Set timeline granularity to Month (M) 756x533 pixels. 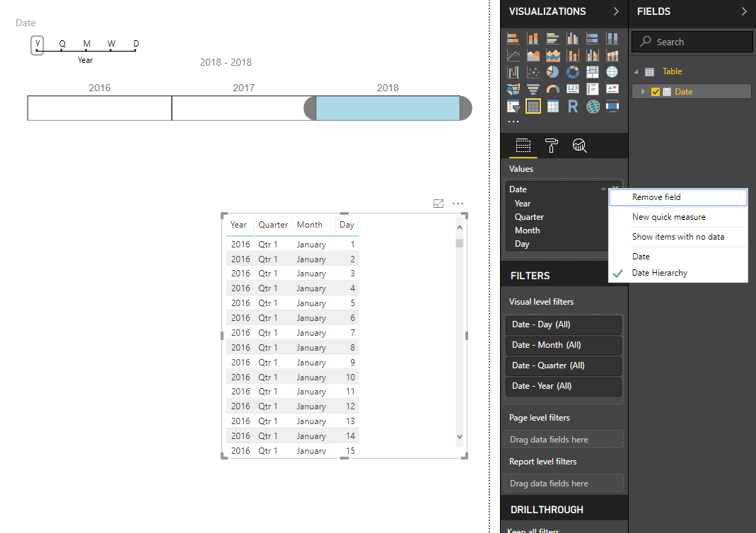[87, 45]
